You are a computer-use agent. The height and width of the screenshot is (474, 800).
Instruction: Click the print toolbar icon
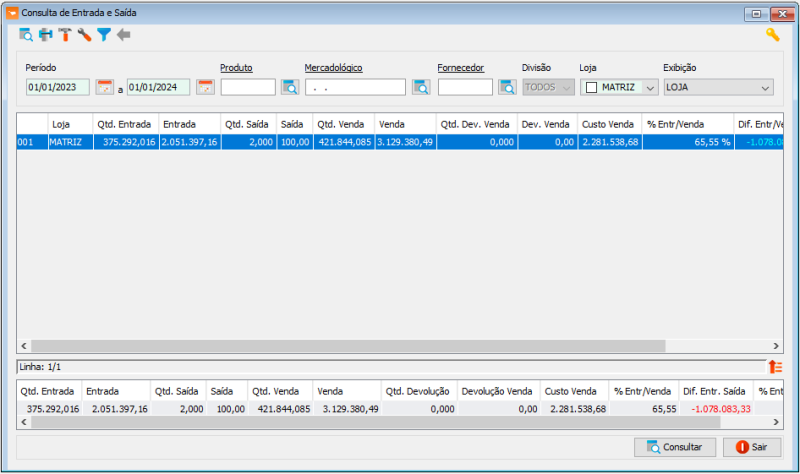46,35
